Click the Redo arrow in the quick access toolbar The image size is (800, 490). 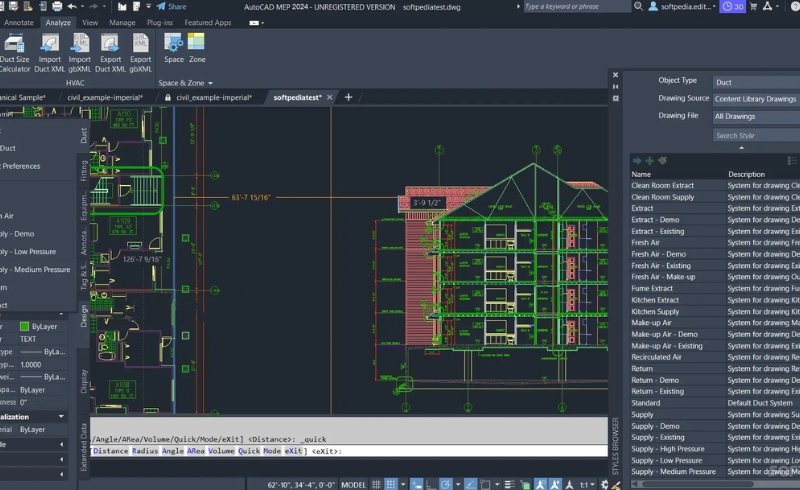[x=93, y=7]
